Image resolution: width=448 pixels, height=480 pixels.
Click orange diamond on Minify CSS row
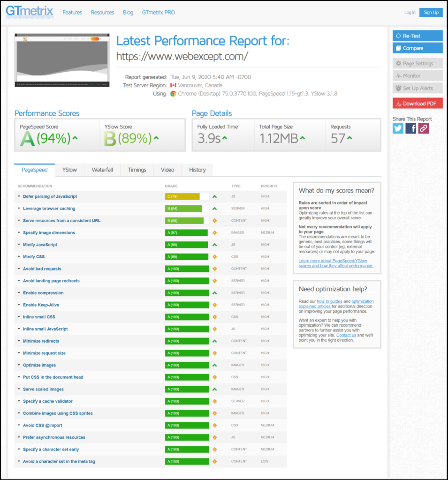point(214,257)
